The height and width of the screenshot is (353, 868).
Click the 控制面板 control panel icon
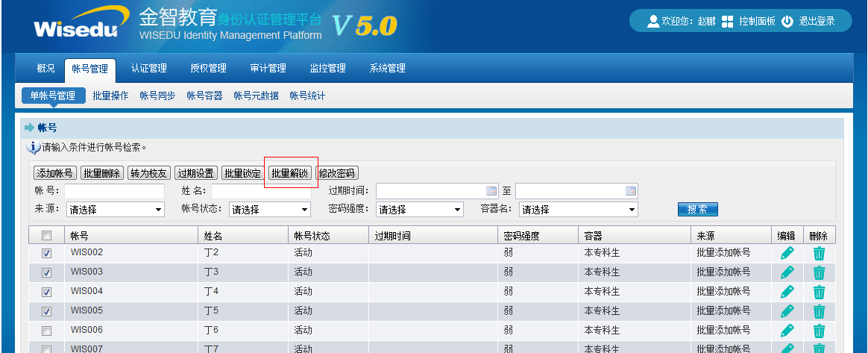(x=728, y=22)
